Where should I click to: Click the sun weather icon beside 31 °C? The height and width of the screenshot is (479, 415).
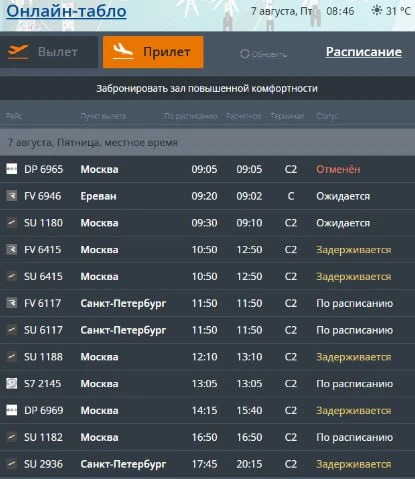point(377,11)
